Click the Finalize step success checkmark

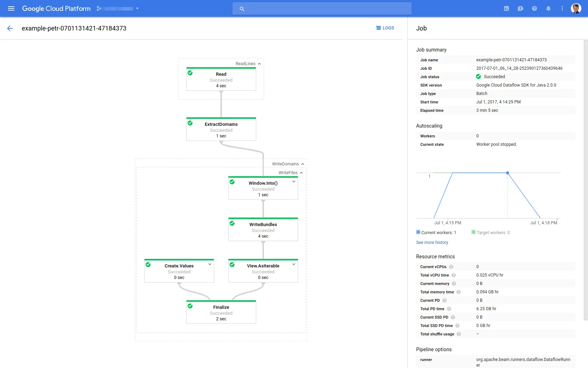tap(190, 306)
